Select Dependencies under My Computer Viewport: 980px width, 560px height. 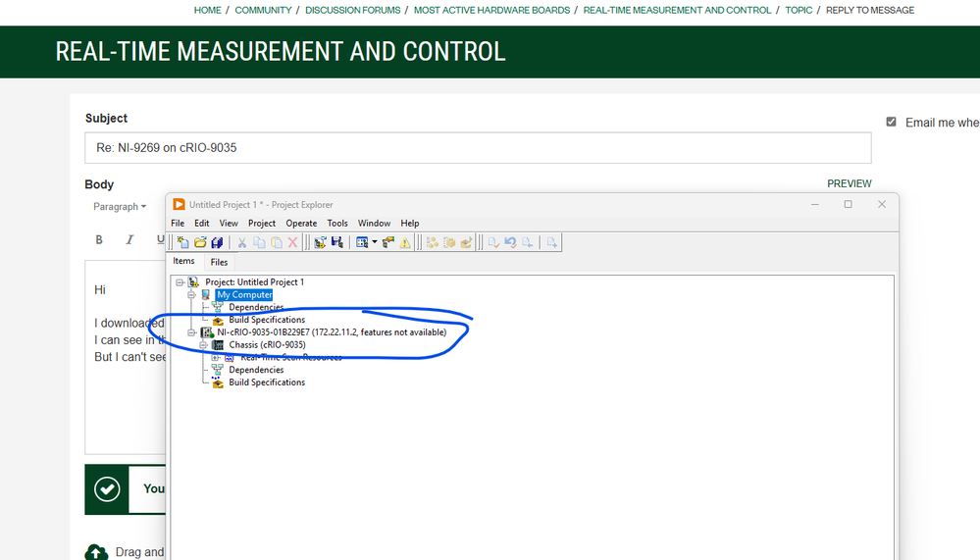point(256,307)
